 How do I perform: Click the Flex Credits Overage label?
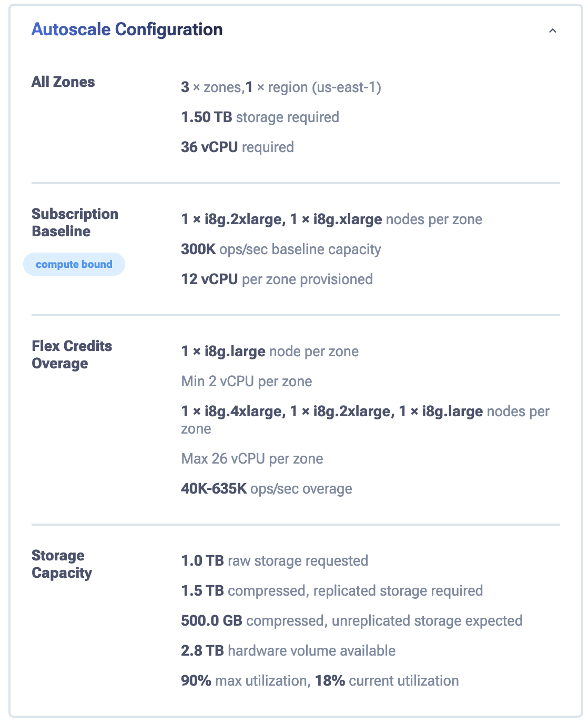(72, 355)
